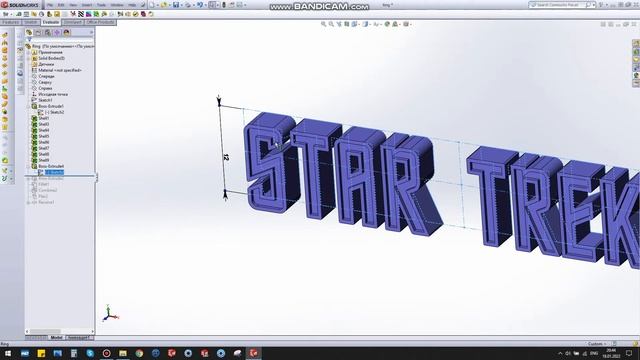Image resolution: width=640 pixels, height=360 pixels.
Task: Switch to the Features tab
Action: [x=11, y=22]
